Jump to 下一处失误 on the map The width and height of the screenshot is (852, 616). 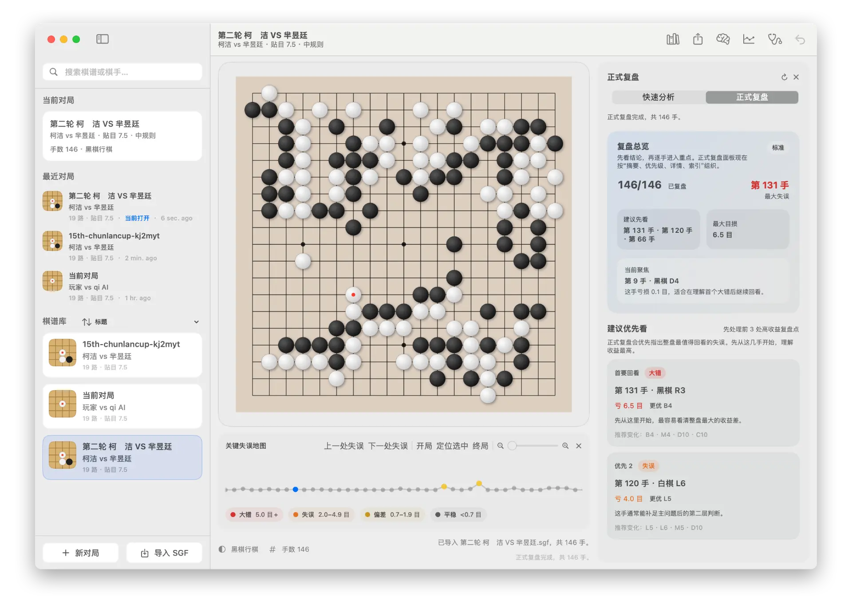point(388,446)
